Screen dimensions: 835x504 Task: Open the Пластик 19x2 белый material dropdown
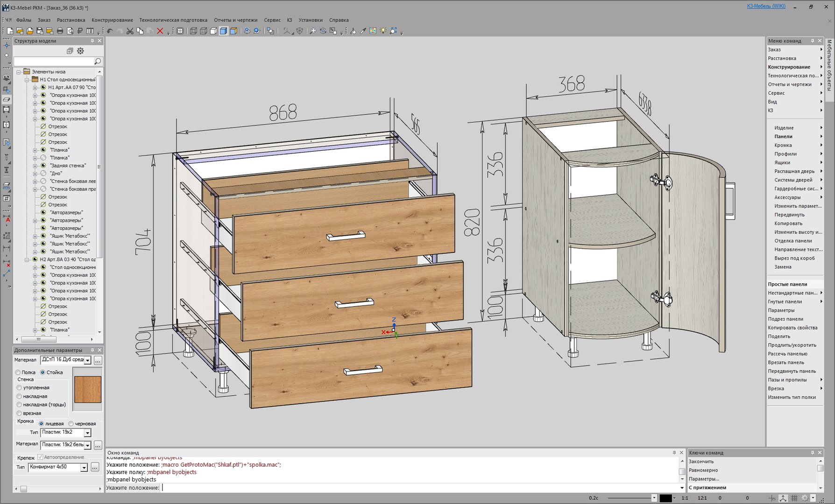pos(87,445)
